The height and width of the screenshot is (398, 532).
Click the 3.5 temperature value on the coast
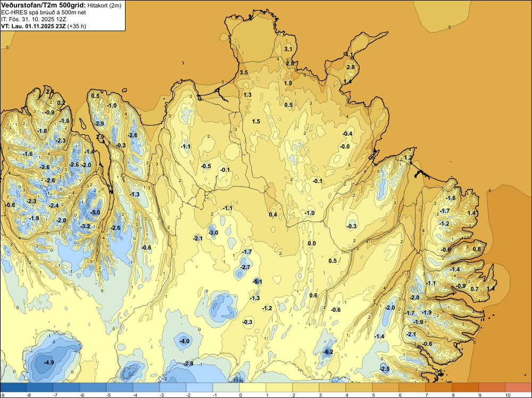click(x=244, y=72)
